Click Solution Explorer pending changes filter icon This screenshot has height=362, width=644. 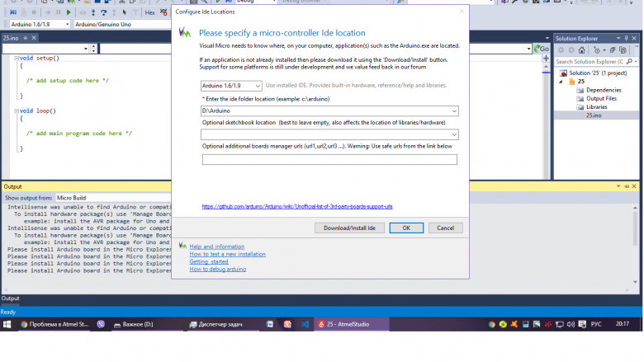[598, 50]
